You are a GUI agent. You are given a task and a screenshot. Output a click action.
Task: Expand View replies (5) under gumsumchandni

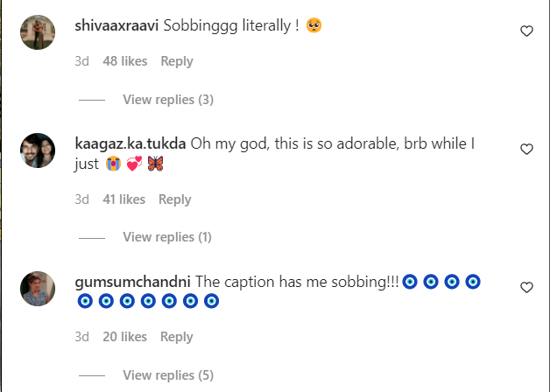click(x=168, y=375)
